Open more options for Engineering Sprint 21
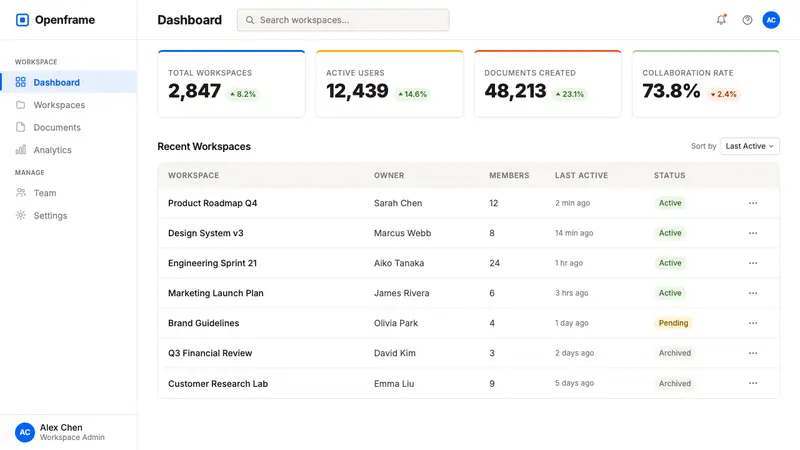 point(753,263)
